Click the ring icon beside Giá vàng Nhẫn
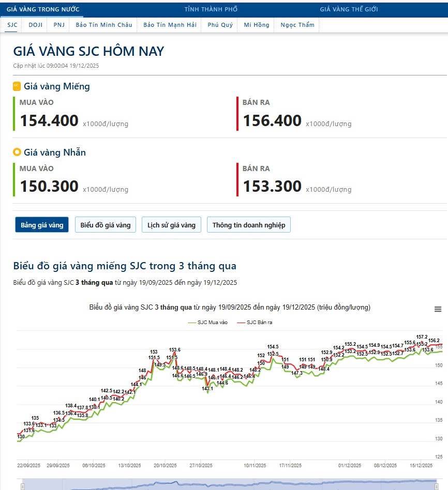The width and height of the screenshot is (448, 490). 17,152
